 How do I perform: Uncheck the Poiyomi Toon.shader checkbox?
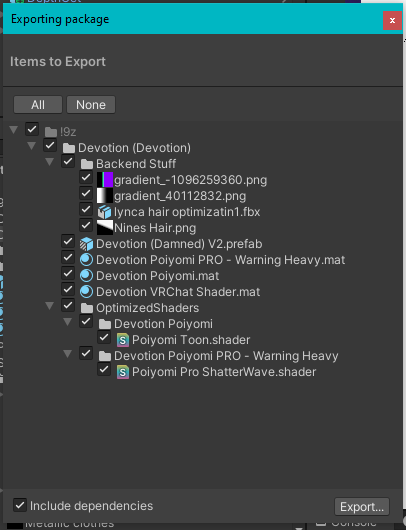click(x=104, y=337)
